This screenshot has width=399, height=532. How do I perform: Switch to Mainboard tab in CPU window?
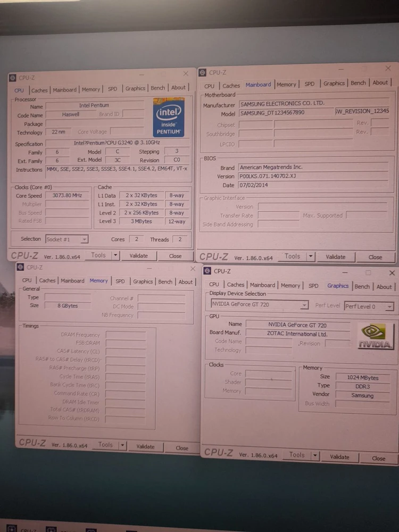pos(64,90)
